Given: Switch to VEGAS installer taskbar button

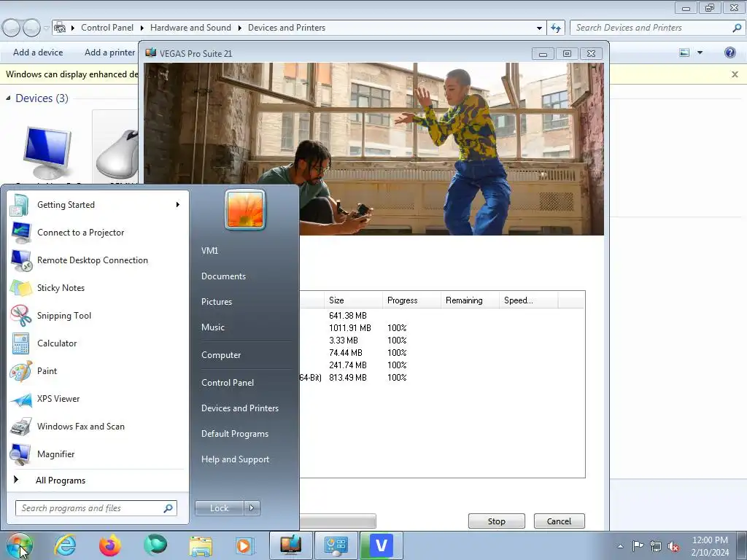Looking at the screenshot, I should coord(290,545).
